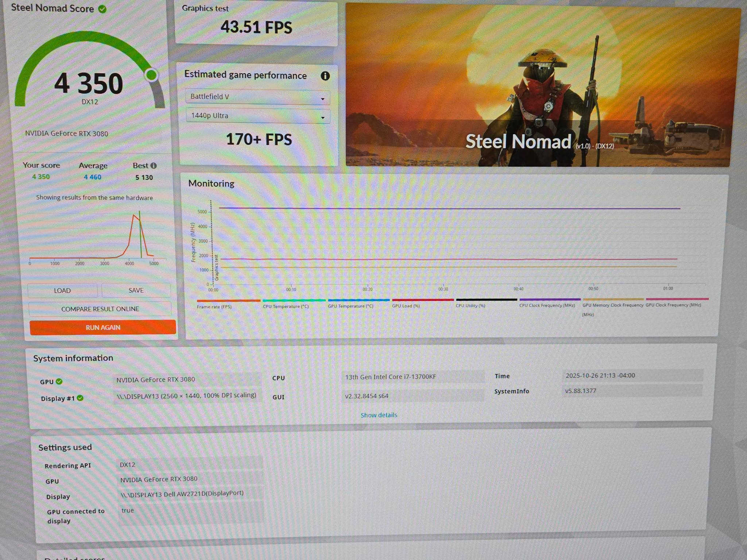747x560 pixels.
Task: Click the LOAD button
Action: 62,291
